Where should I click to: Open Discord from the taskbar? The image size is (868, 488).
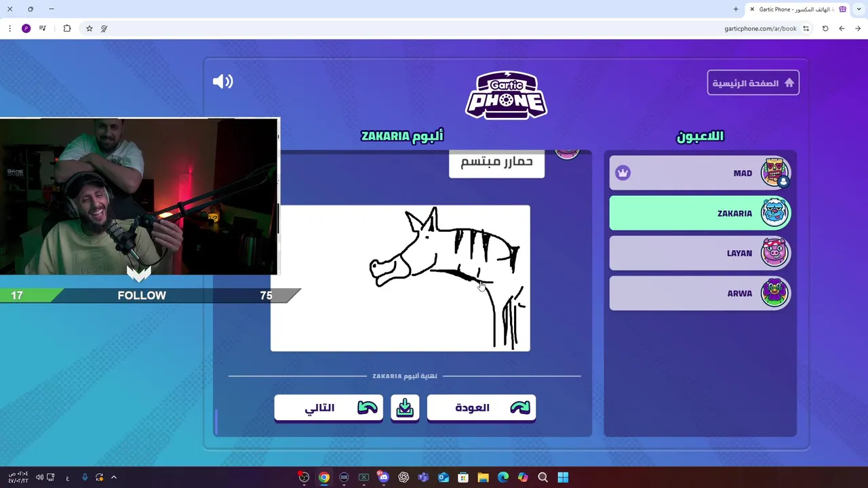[383, 477]
